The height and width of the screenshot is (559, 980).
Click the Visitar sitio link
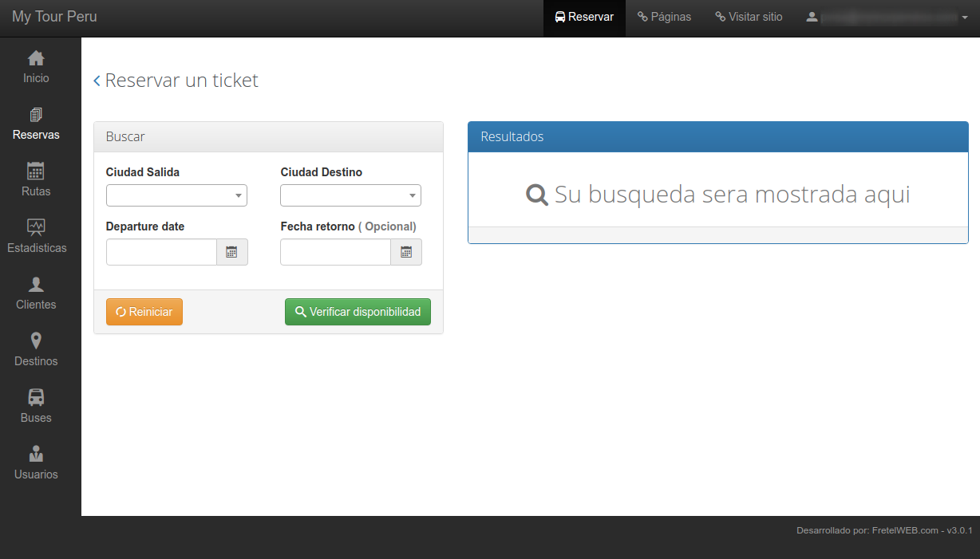749,17
